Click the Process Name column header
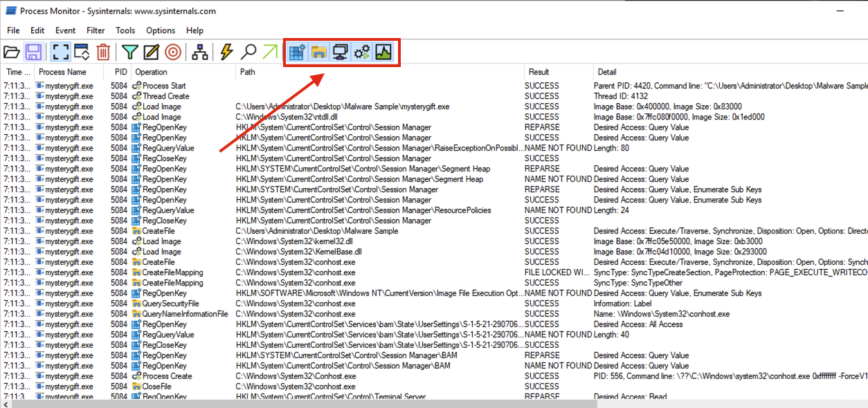The width and height of the screenshot is (868, 408). point(62,72)
